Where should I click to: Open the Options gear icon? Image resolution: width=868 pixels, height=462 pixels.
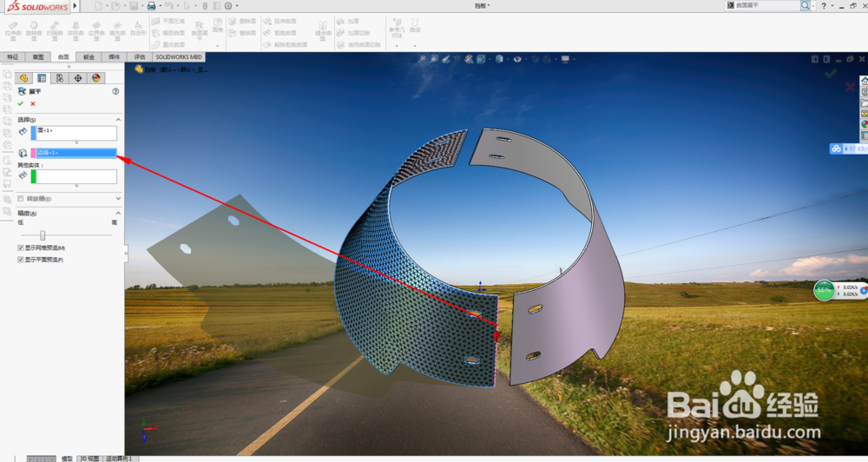point(228,6)
